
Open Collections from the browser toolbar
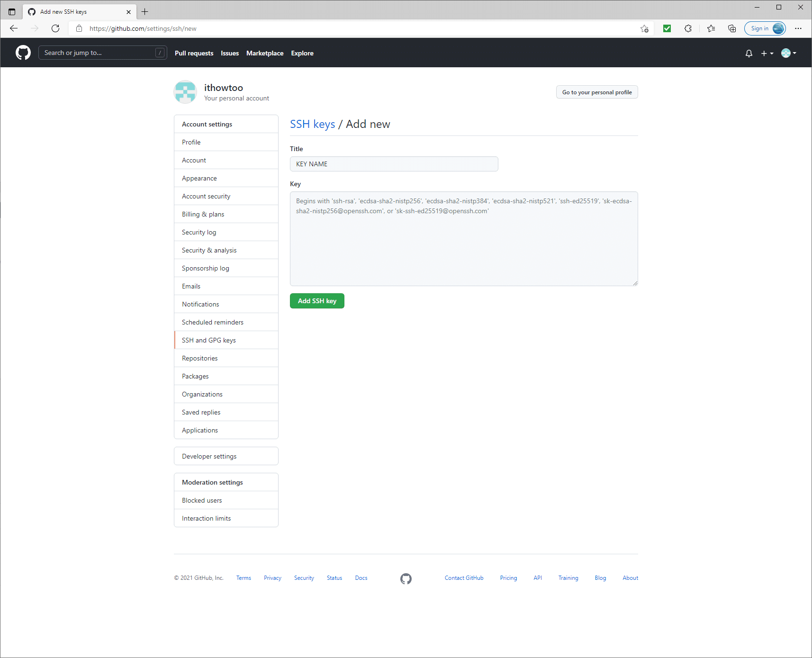(x=732, y=28)
